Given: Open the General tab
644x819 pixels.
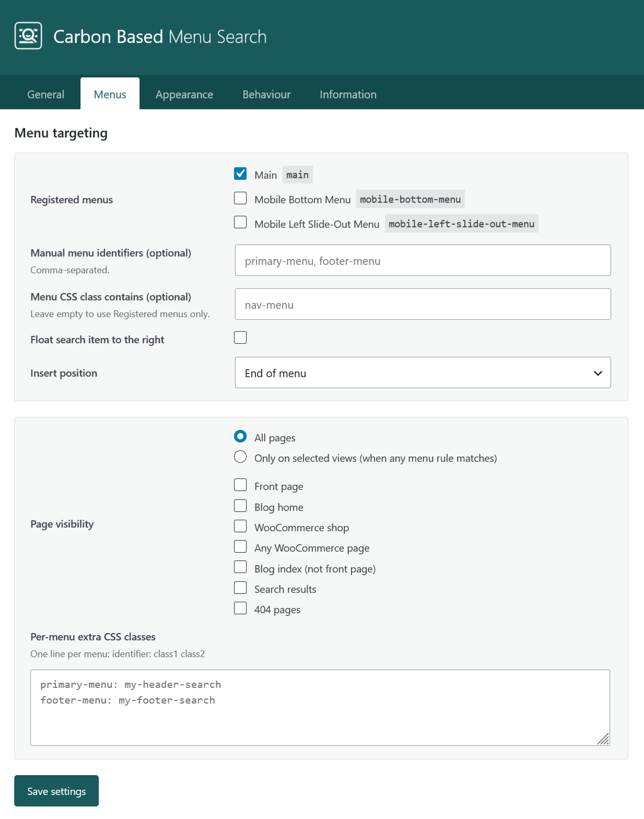Looking at the screenshot, I should pyautogui.click(x=46, y=95).
